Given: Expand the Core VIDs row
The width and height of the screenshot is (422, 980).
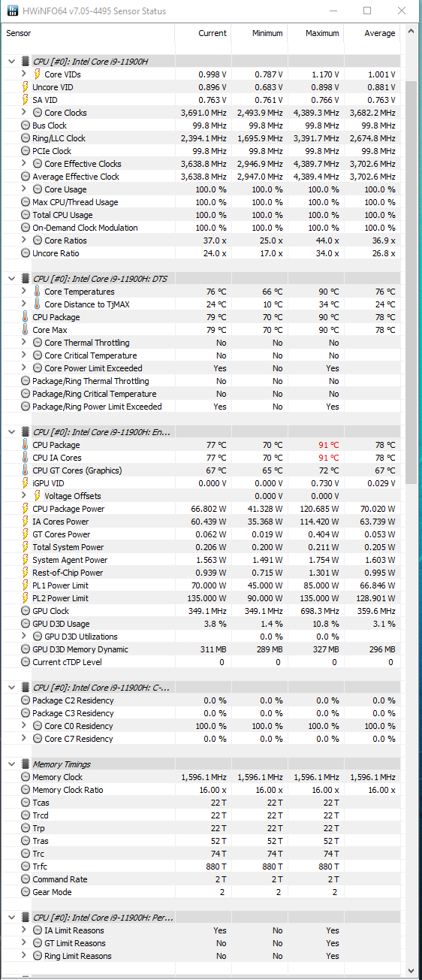Looking at the screenshot, I should point(24,74).
